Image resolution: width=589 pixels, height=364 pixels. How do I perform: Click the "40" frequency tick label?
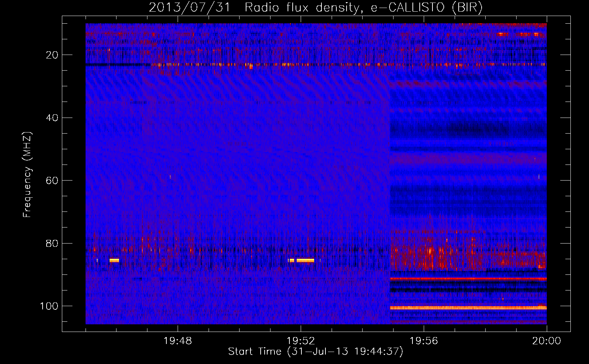tap(52, 118)
